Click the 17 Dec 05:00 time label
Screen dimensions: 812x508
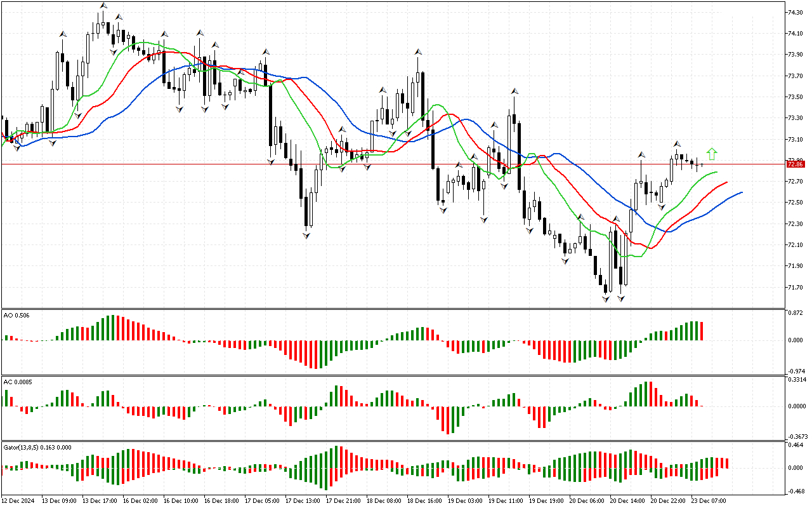[x=262, y=500]
